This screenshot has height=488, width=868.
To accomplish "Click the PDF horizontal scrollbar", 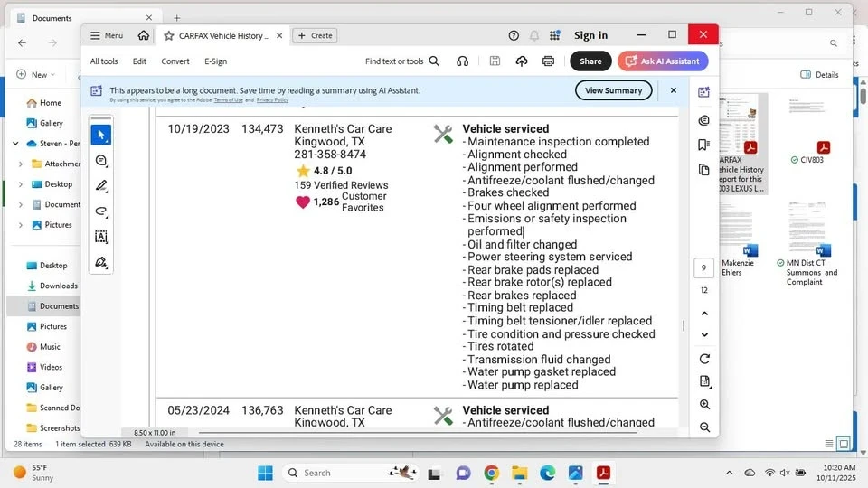I will pos(418,433).
